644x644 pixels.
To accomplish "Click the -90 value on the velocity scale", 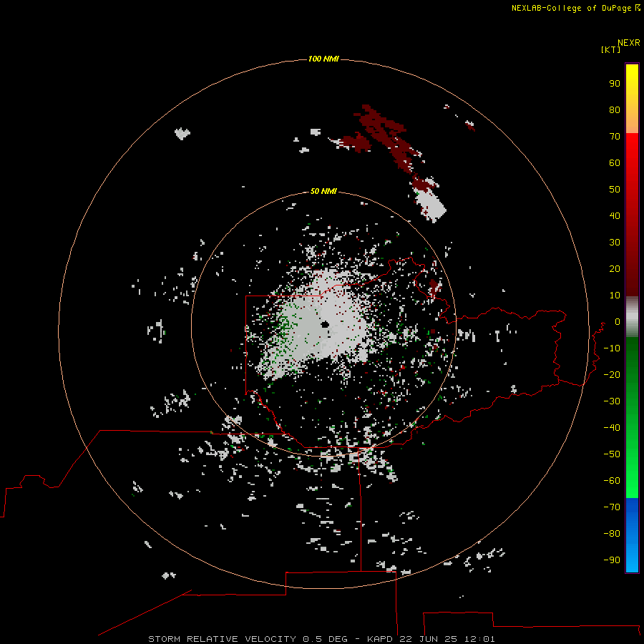I will (x=612, y=560).
